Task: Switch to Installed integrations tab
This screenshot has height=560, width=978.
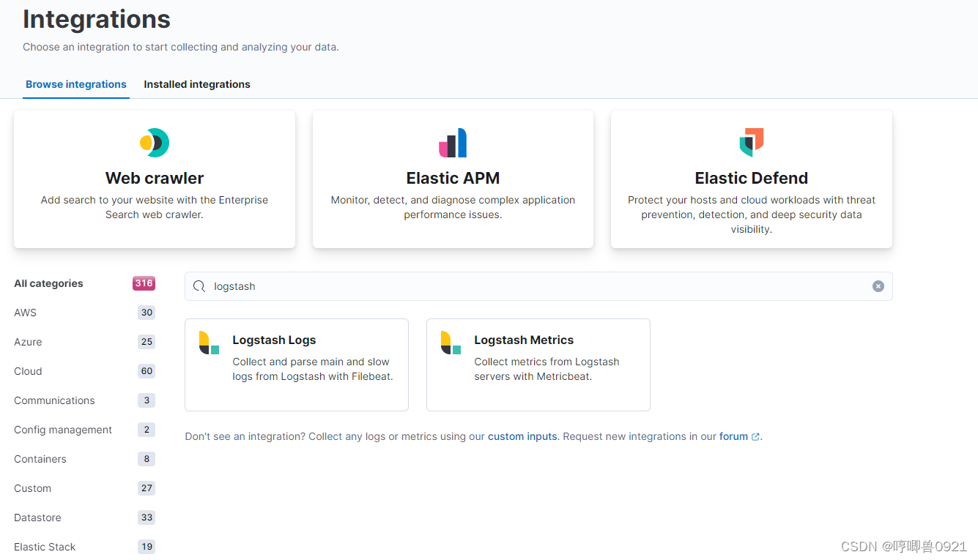Action: (x=197, y=84)
